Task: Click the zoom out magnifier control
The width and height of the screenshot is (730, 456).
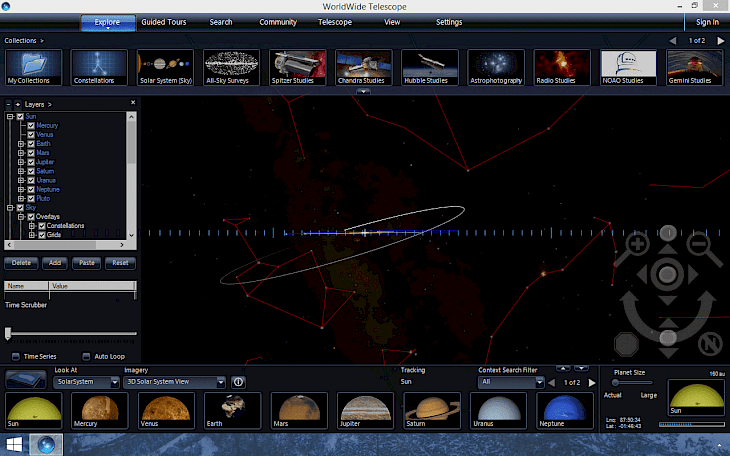Action: coord(703,249)
